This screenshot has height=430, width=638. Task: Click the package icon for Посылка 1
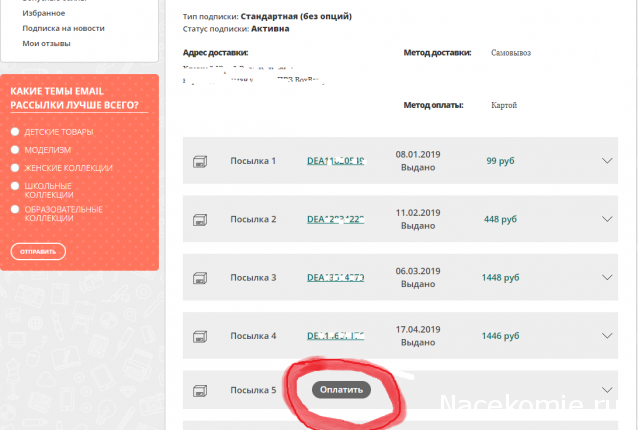pyautogui.click(x=199, y=161)
